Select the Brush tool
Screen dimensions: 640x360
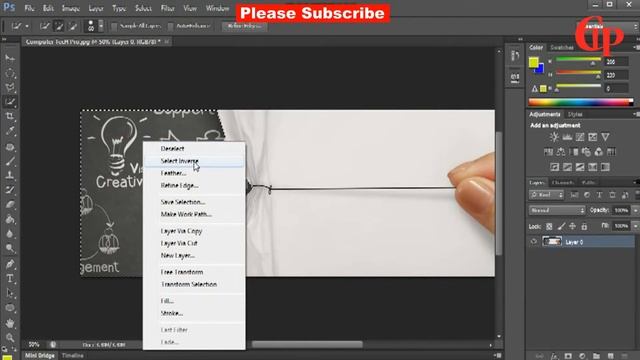(10, 161)
